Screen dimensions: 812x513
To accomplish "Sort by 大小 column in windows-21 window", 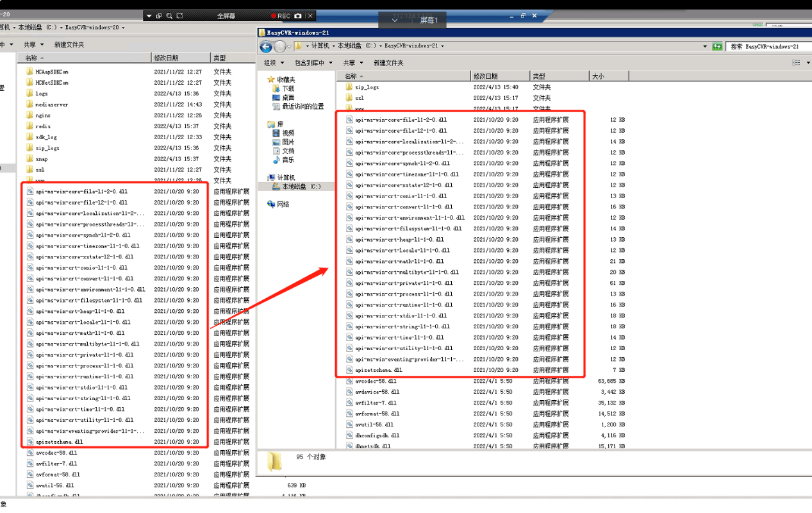I will pos(608,76).
